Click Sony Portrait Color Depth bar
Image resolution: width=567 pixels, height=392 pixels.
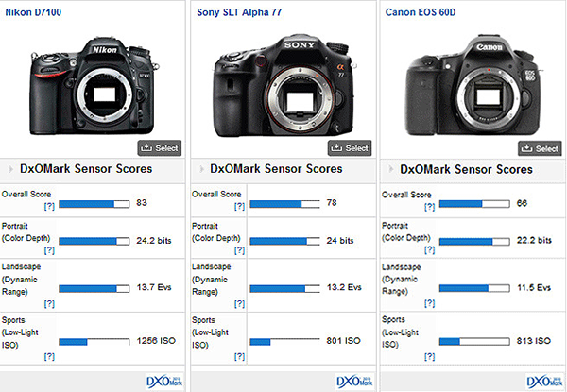(284, 242)
